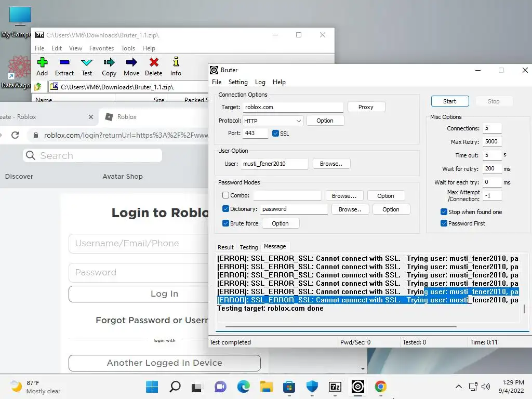Viewport: 532px width, 399px height.
Task: Switch to the Testing tab in Bruter
Action: (x=249, y=247)
